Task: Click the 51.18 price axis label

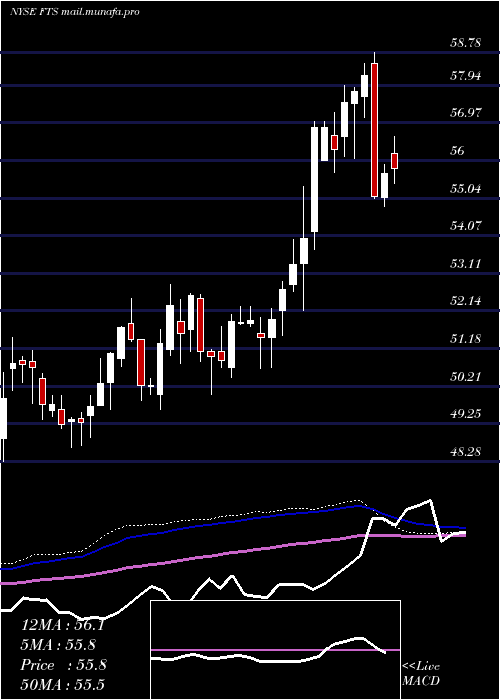Action: tap(466, 339)
